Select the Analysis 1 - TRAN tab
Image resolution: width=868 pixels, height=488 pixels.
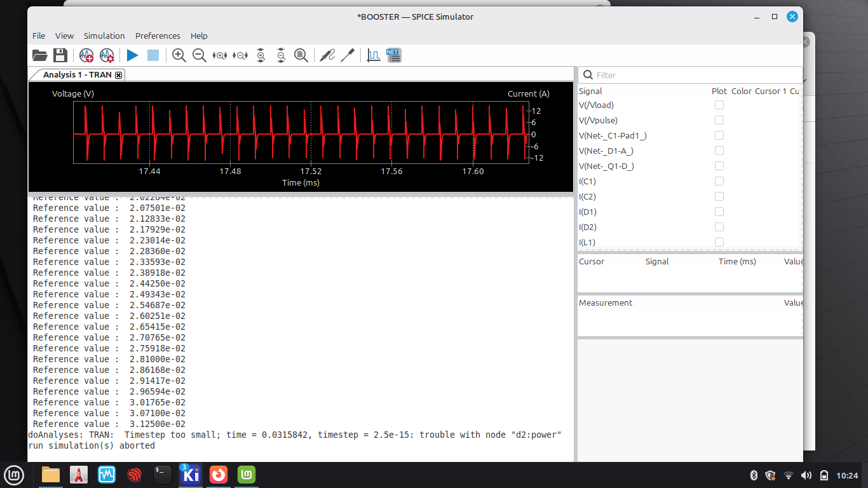click(x=77, y=75)
